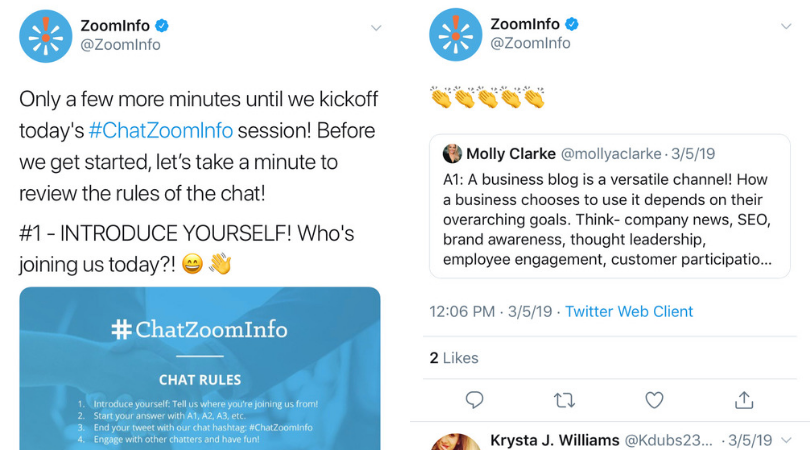Screen dimensions: 810x450
Task: Click ZoomInfo profile avatar in left tweet
Action: pos(46,34)
